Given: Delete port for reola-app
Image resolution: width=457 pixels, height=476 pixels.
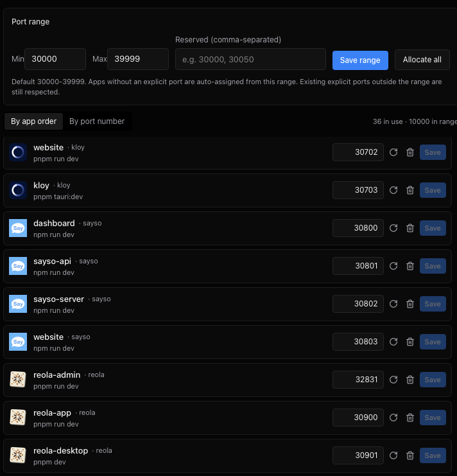Looking at the screenshot, I should tap(410, 418).
